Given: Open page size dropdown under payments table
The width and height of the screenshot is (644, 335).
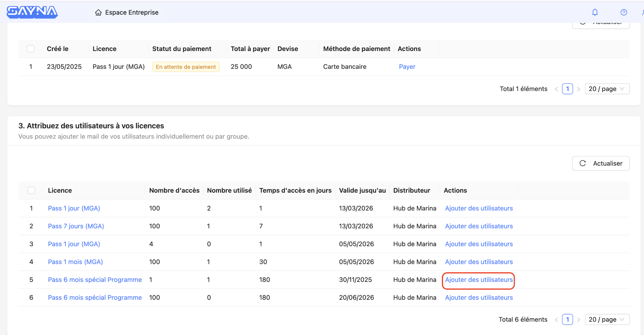Looking at the screenshot, I should pyautogui.click(x=607, y=89).
